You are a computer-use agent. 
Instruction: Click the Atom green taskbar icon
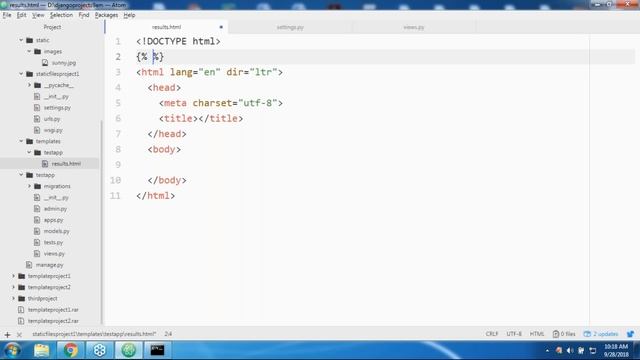(129, 350)
